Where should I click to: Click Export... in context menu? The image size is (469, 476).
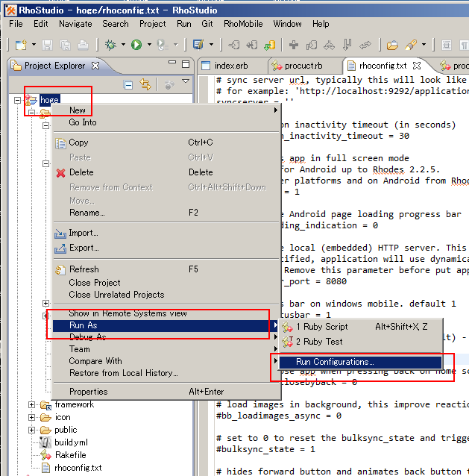(166, 248)
